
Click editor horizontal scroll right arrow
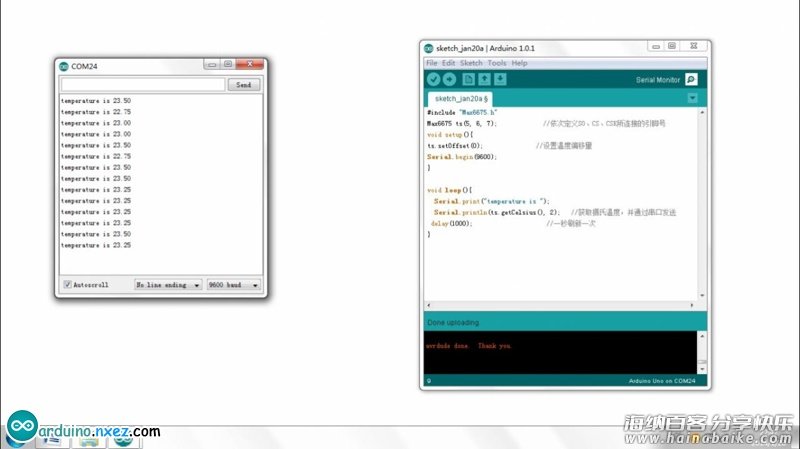pos(692,305)
